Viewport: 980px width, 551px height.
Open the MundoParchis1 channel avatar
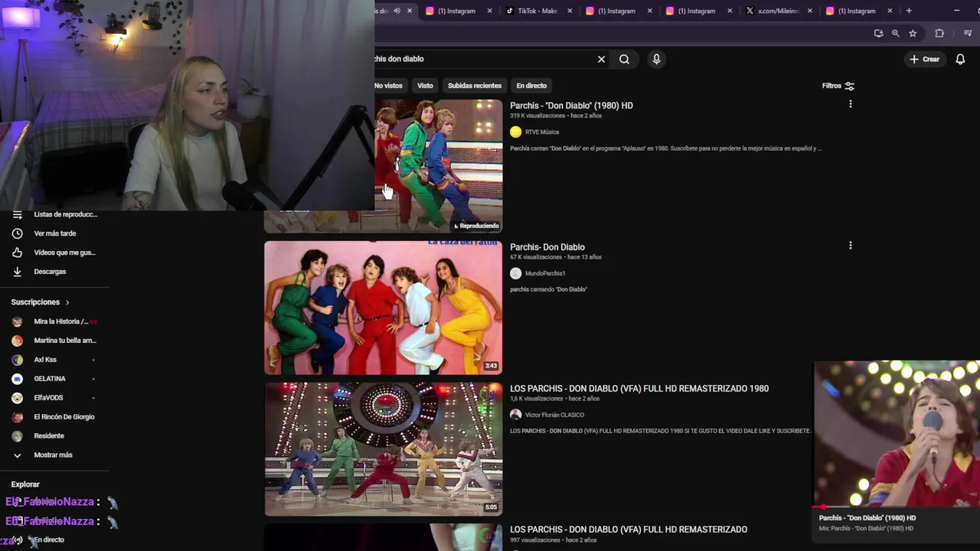point(515,273)
